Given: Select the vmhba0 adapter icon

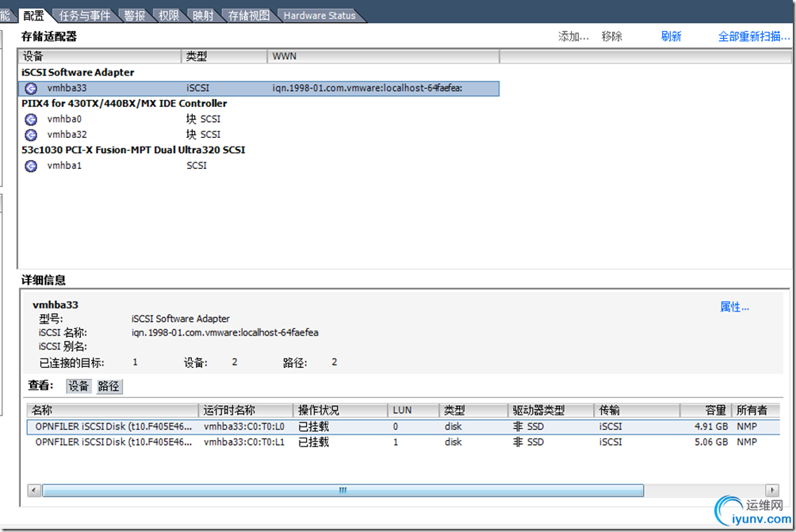Looking at the screenshot, I should (31, 119).
